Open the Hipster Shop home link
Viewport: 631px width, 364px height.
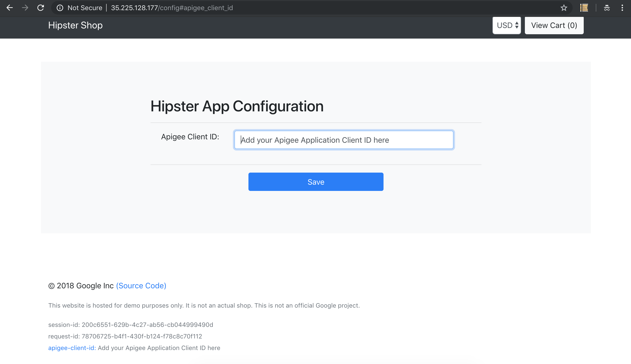[x=75, y=25]
